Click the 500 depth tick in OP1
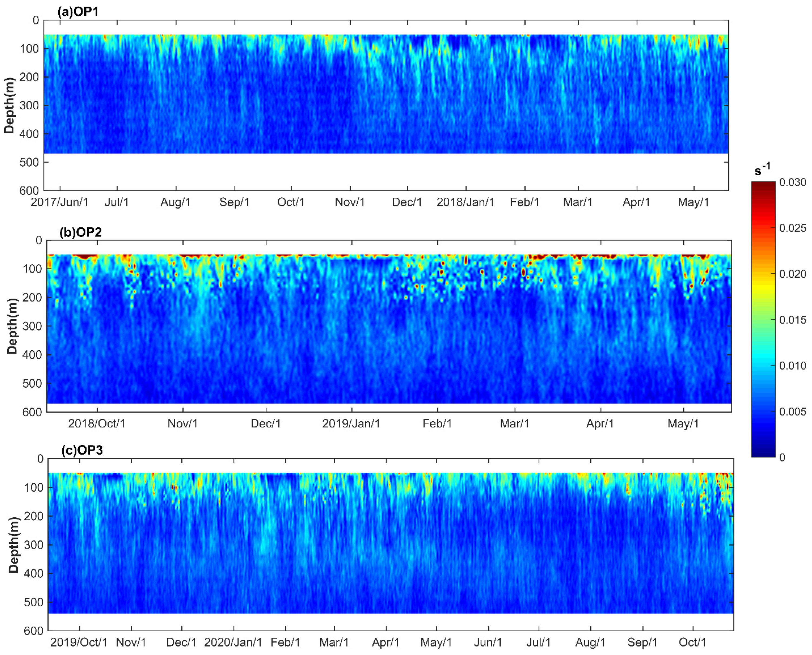The width and height of the screenshot is (812, 655). click(x=29, y=162)
